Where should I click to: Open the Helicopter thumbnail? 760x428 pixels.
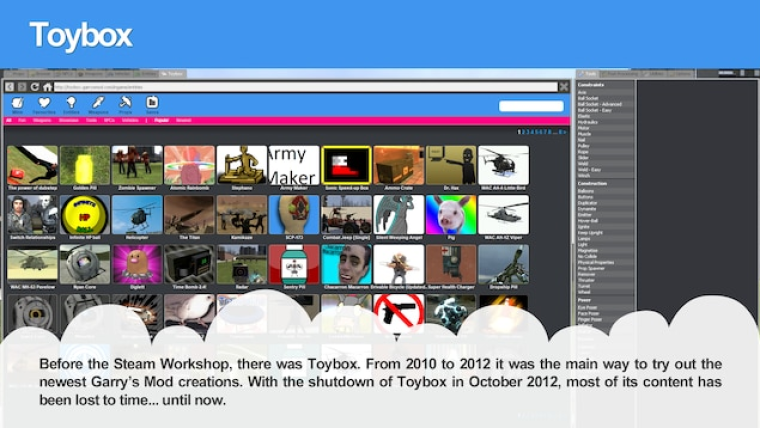coord(137,215)
